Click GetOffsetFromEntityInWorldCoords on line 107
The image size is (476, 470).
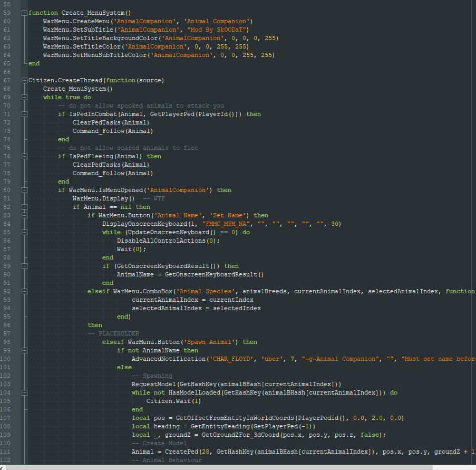coord(235,418)
